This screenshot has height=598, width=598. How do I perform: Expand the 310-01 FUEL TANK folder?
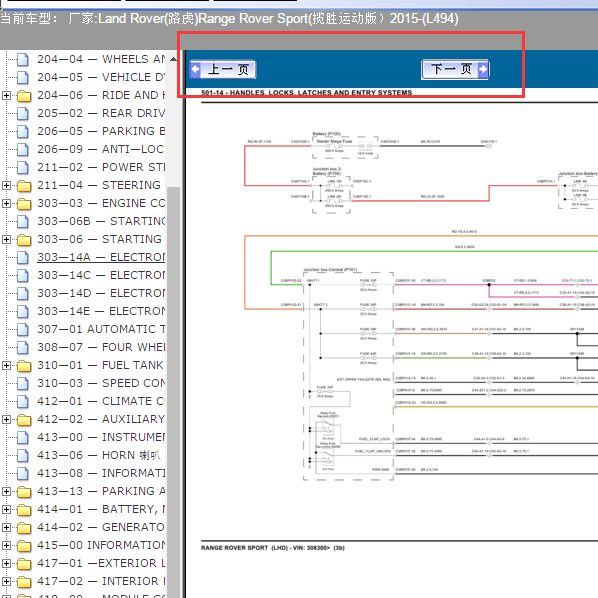[6, 365]
